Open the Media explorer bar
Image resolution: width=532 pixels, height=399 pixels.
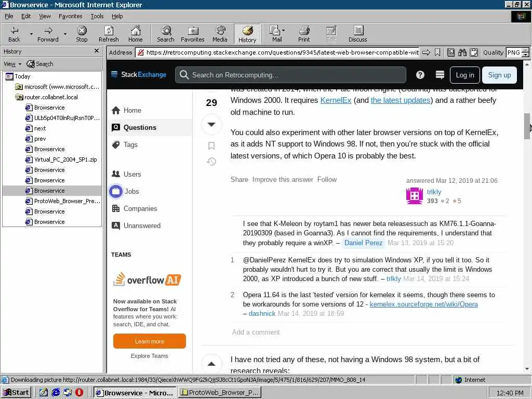(220, 34)
